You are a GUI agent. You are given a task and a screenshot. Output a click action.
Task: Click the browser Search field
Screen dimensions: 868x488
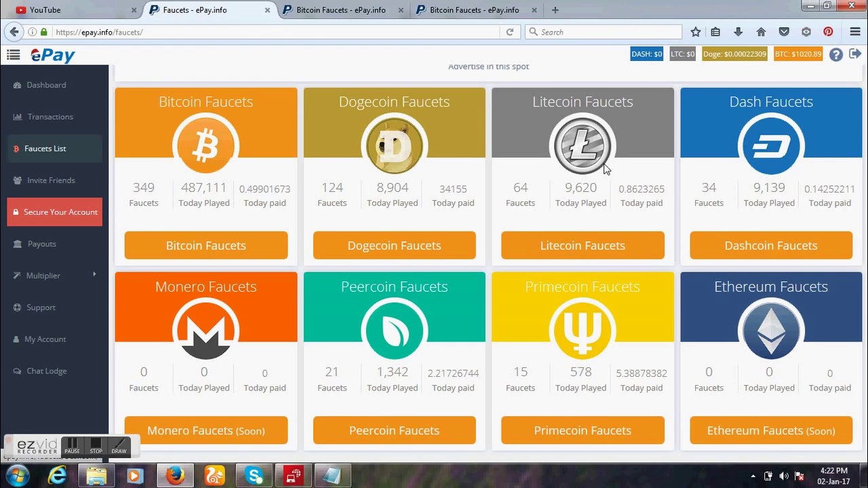tap(604, 32)
